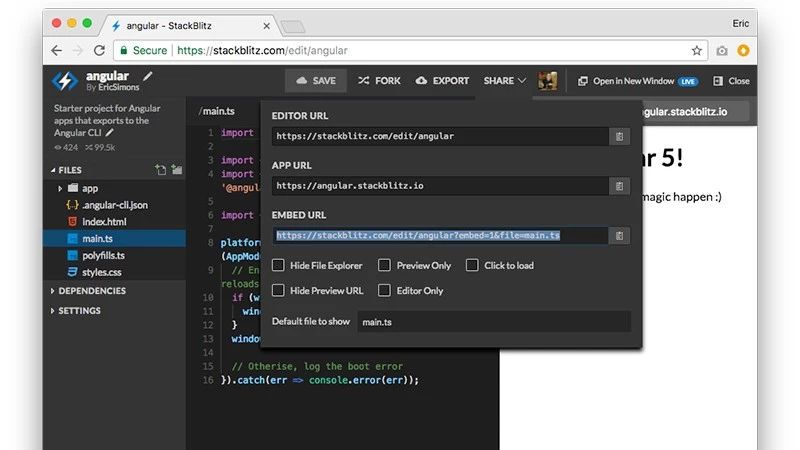This screenshot has height=450, width=800.
Task: Click the 99.5k forks count
Action: [101, 147]
